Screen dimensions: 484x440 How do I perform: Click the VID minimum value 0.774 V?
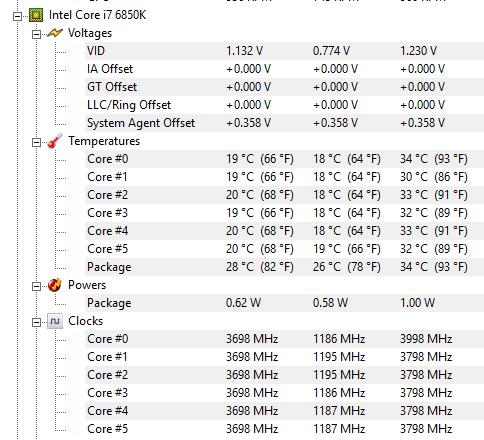331,51
